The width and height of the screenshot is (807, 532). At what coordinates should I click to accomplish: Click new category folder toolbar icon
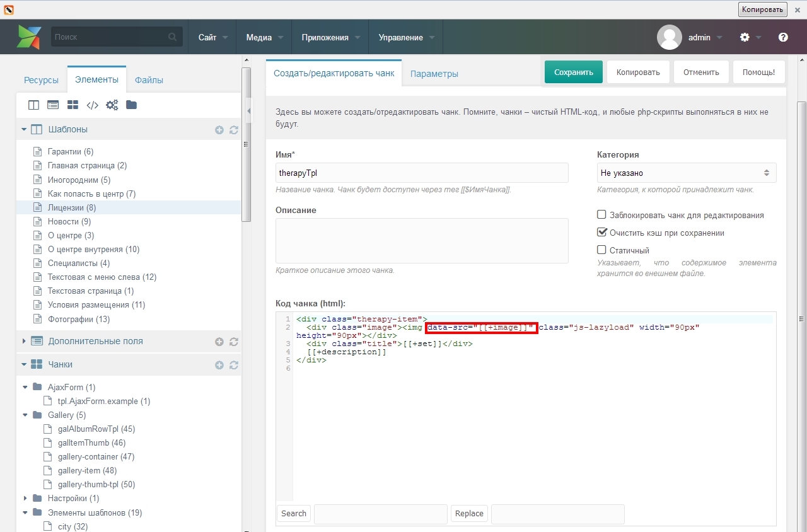(131, 105)
